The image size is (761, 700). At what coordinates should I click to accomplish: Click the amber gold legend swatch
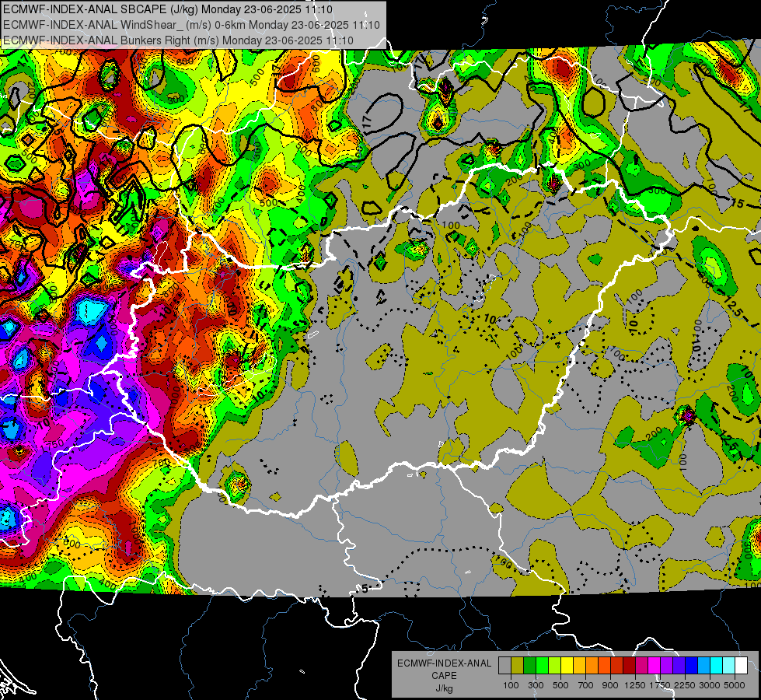point(579,666)
